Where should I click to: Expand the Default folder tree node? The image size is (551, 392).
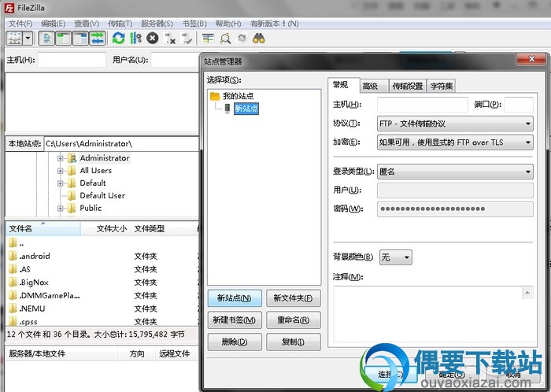pyautogui.click(x=61, y=183)
